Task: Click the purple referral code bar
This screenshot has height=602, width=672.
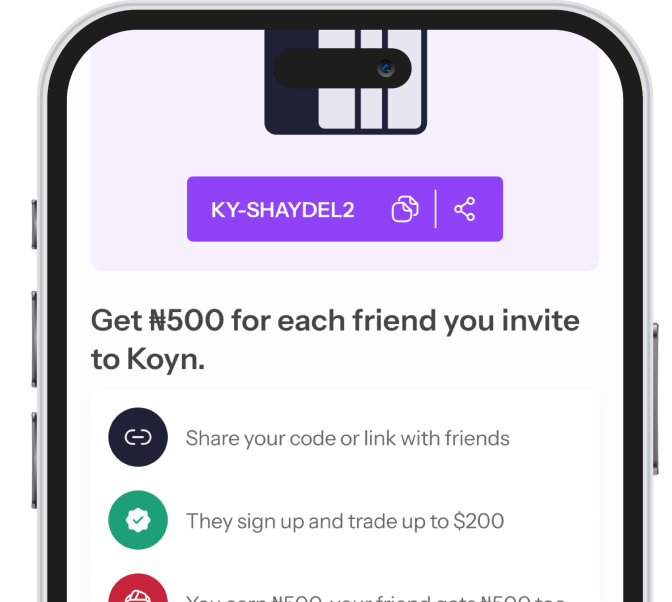Action: coord(345,209)
